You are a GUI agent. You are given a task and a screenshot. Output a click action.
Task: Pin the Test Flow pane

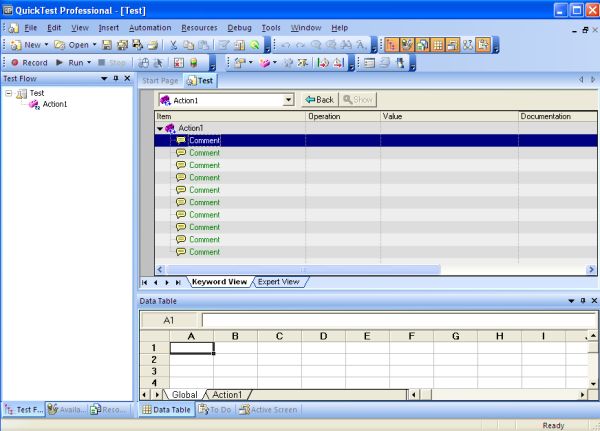(116, 78)
